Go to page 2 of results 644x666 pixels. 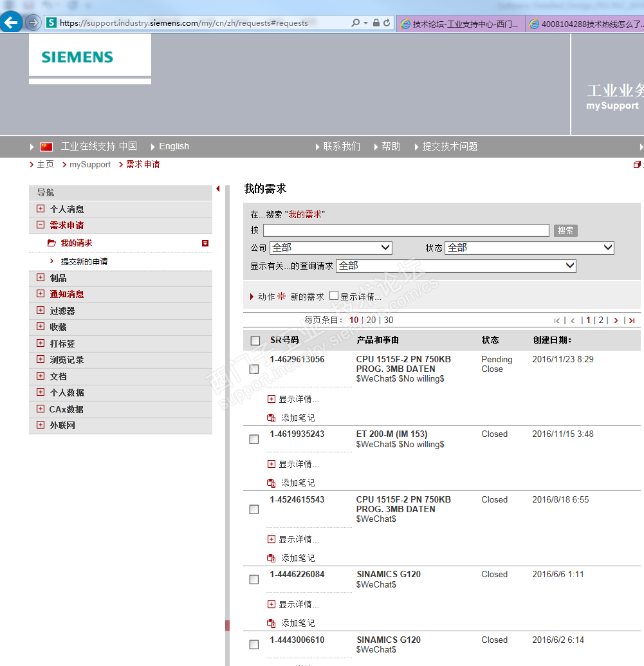coord(601,320)
